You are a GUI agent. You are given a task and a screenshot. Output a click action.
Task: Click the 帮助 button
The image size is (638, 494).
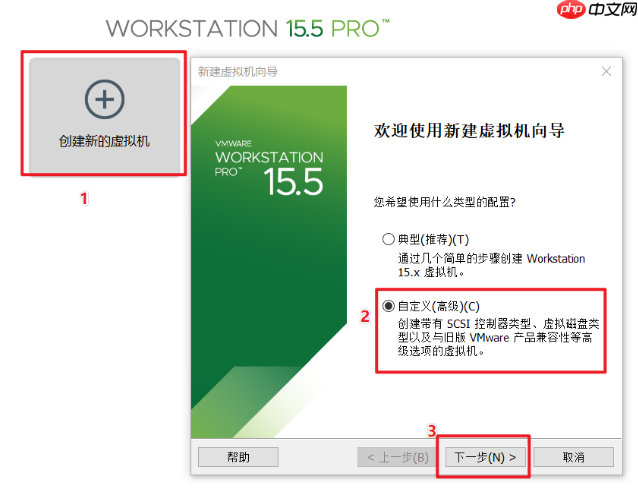[238, 457]
